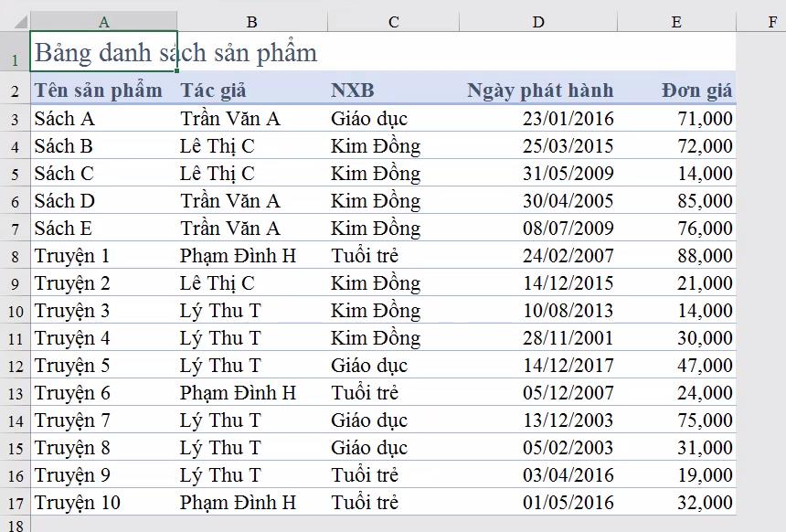Screen dimensions: 786x532
Task: Select row number 17
Action: 15,502
